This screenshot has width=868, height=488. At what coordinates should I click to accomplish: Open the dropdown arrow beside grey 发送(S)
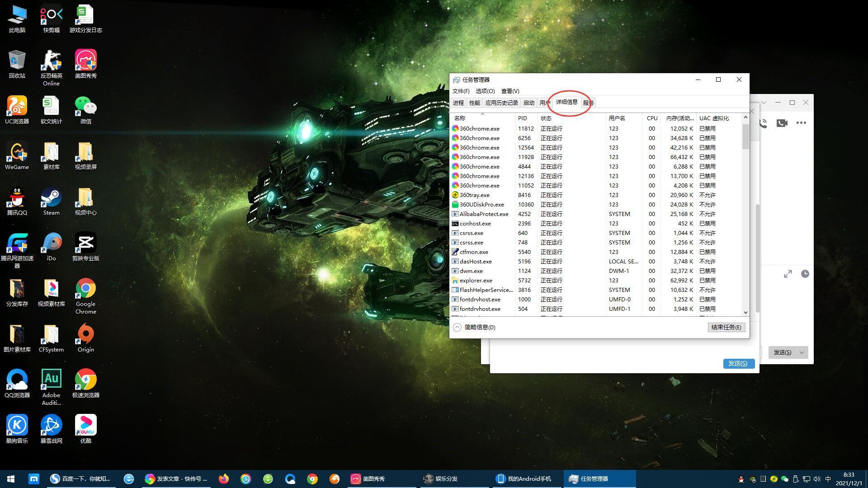[x=802, y=352]
